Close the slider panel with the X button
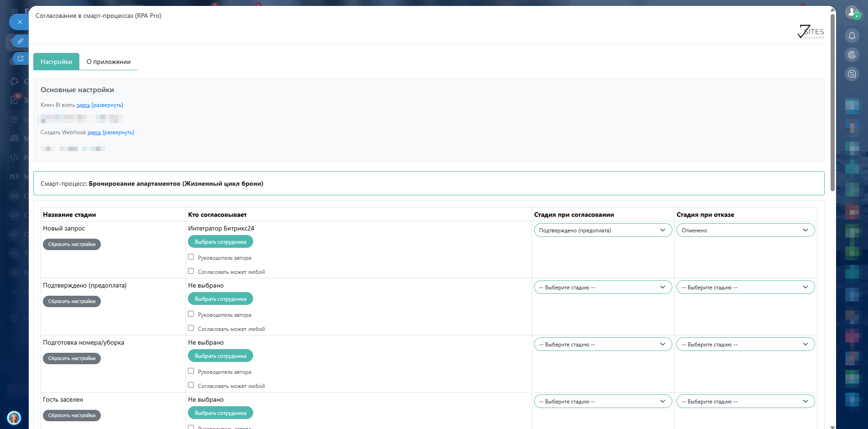The width and height of the screenshot is (868, 429). pos(20,22)
